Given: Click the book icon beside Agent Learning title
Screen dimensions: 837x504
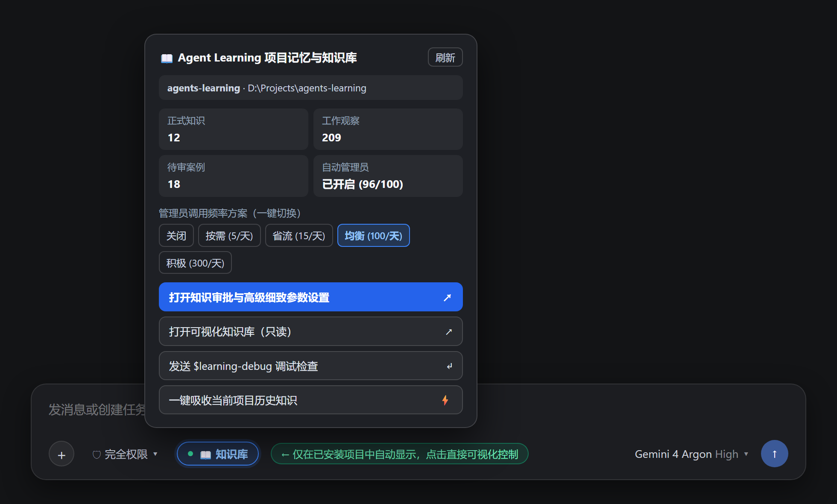Looking at the screenshot, I should (x=167, y=58).
